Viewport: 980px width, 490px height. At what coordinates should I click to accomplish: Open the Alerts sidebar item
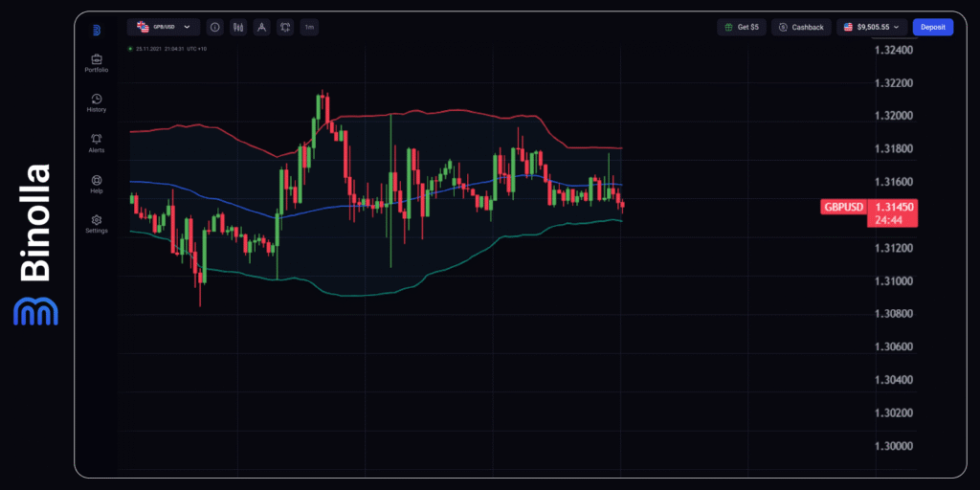click(97, 144)
